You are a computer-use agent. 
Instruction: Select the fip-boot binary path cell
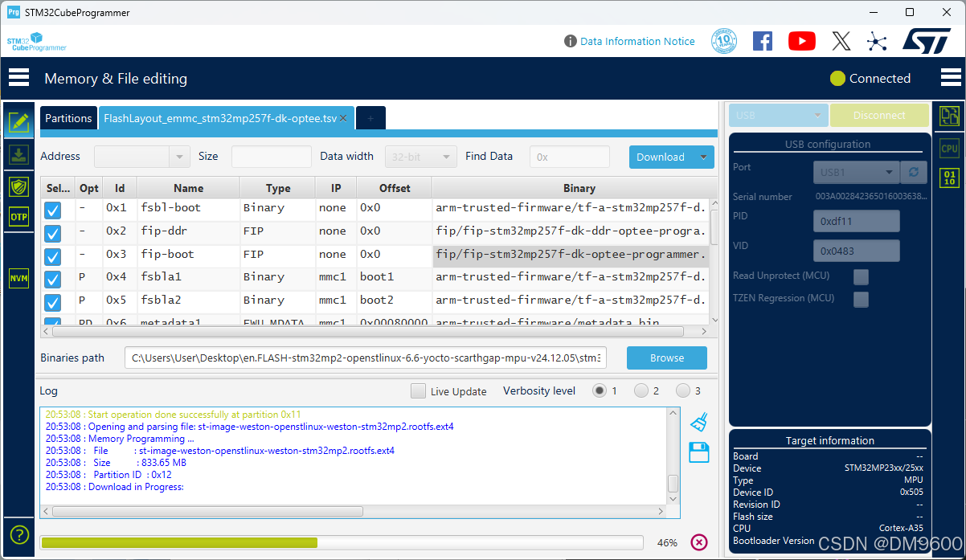tap(571, 257)
